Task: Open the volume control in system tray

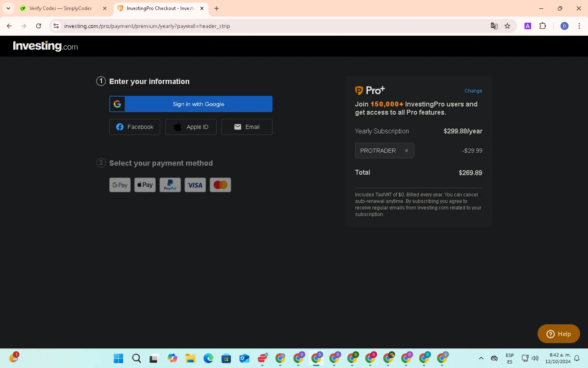Action: [535, 358]
